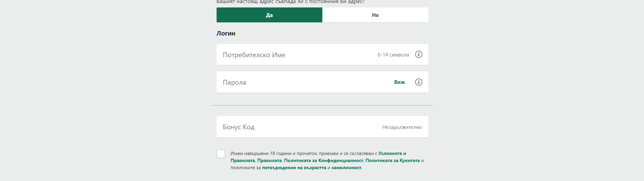644x181 pixels.
Task: Focus the Потребителско Име field
Action: click(x=322, y=54)
